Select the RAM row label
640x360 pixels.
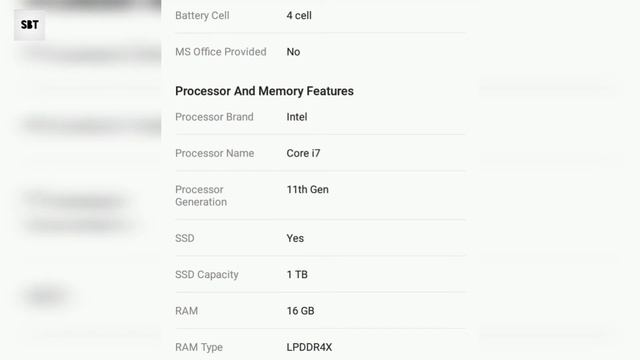pyautogui.click(x=187, y=311)
